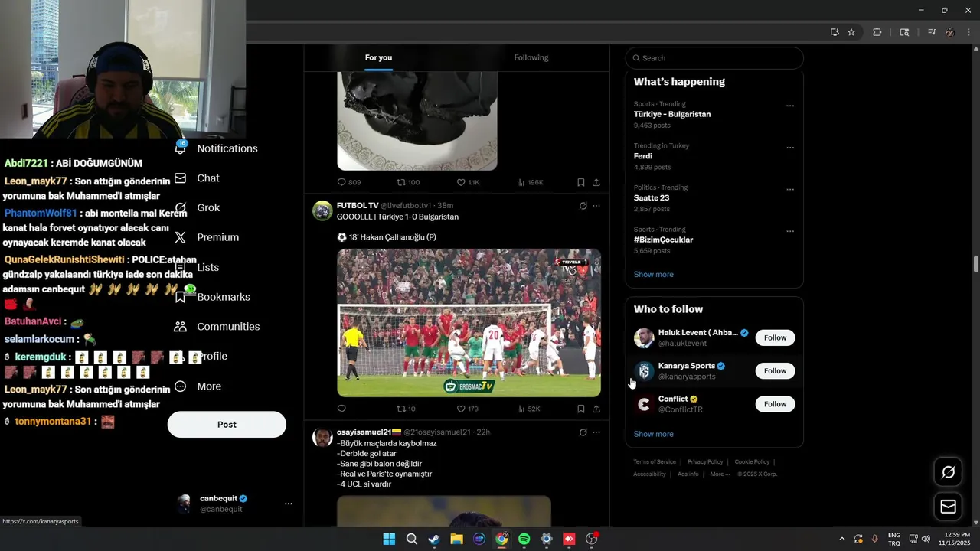Open Accessibility footer link
The width and height of the screenshot is (980, 551).
(x=649, y=474)
